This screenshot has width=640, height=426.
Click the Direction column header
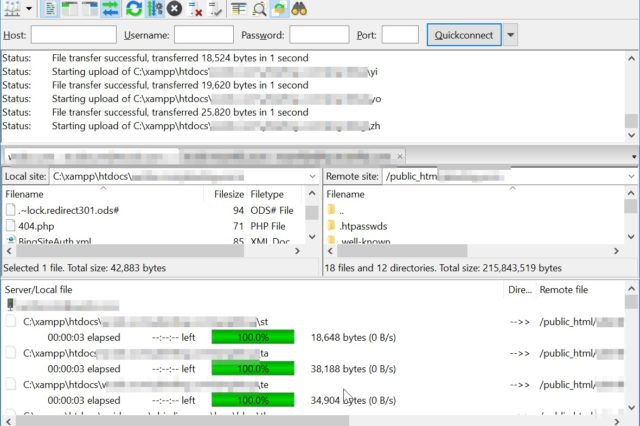coord(520,290)
